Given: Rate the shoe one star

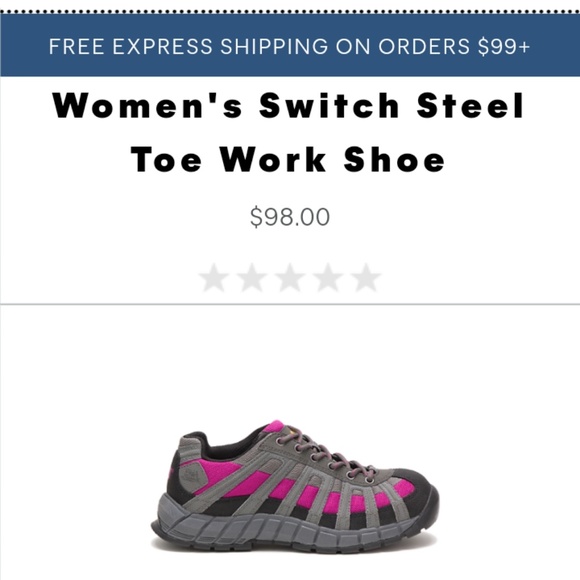Looking at the screenshot, I should click(213, 277).
